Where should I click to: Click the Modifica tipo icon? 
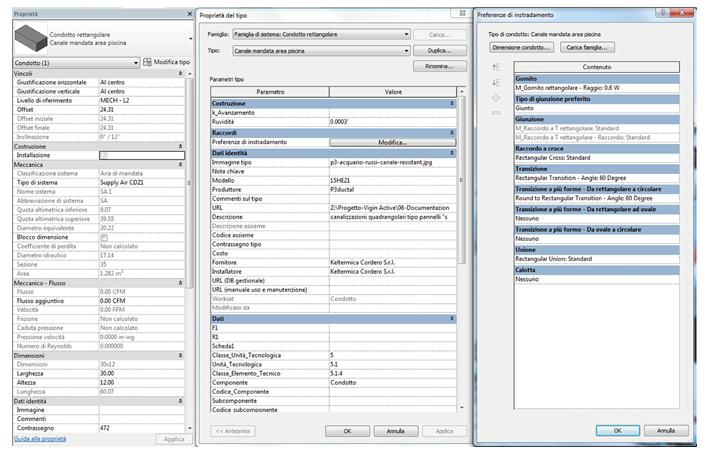click(147, 62)
